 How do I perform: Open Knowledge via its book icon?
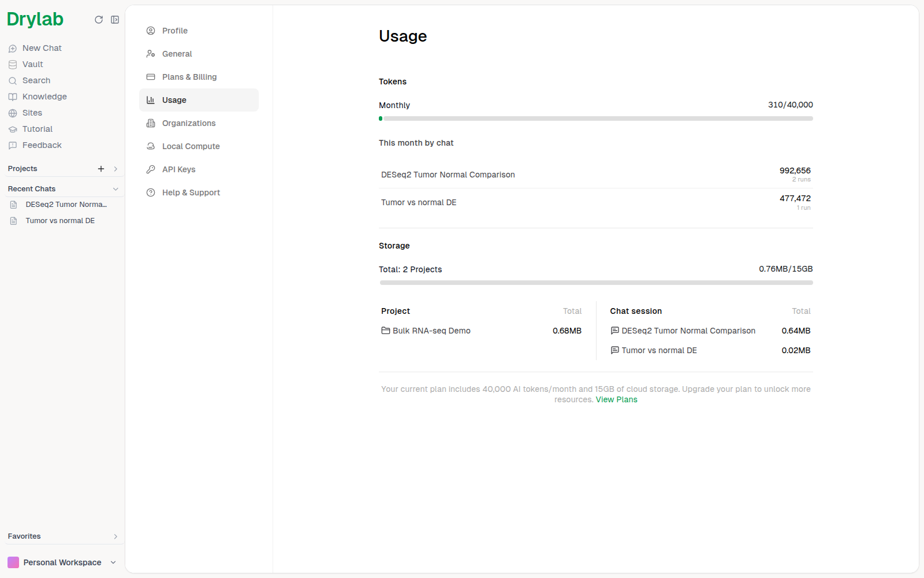(13, 97)
